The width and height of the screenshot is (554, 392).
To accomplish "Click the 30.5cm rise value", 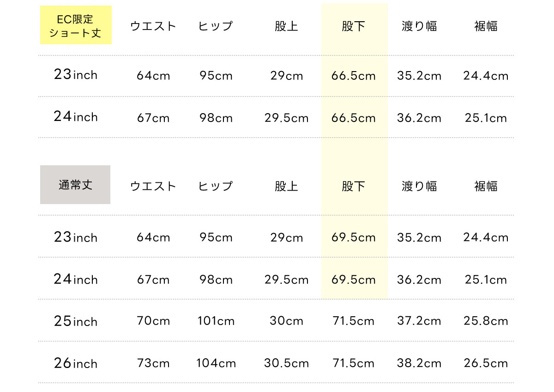I will [x=286, y=363].
